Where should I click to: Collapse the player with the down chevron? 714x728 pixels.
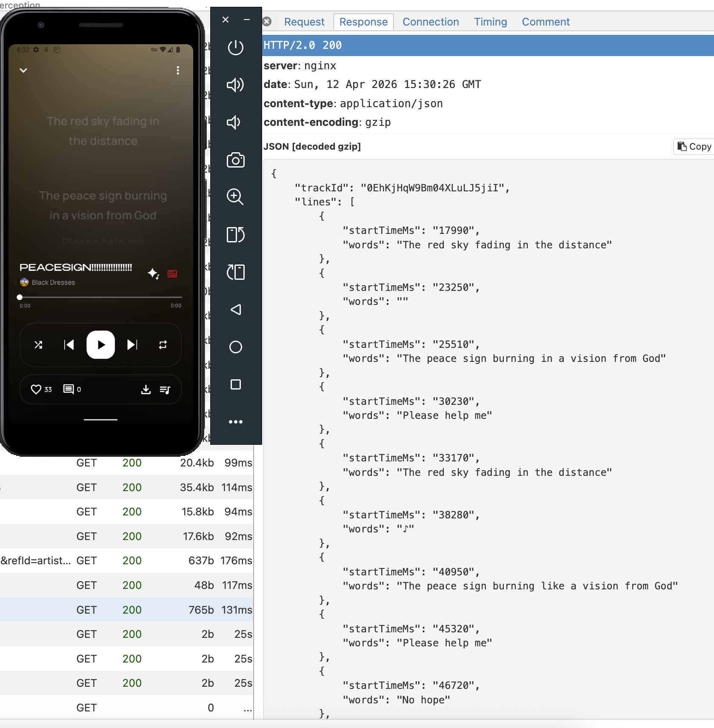click(23, 70)
